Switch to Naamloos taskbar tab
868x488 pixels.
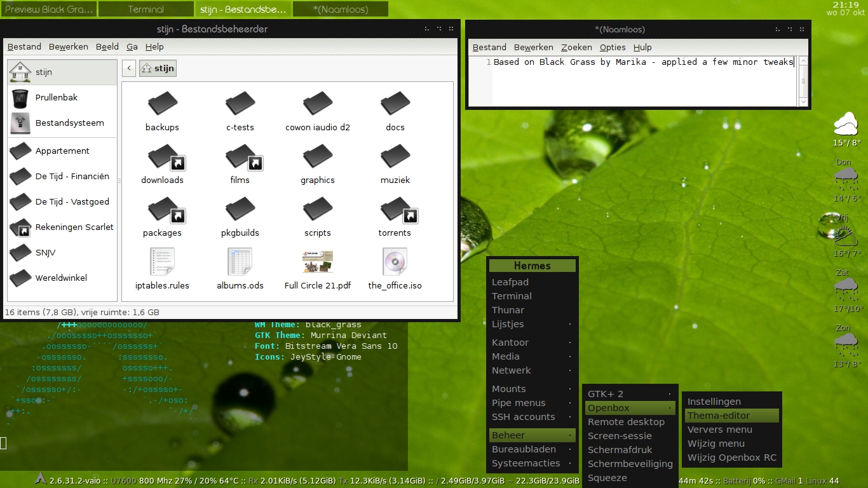341,9
